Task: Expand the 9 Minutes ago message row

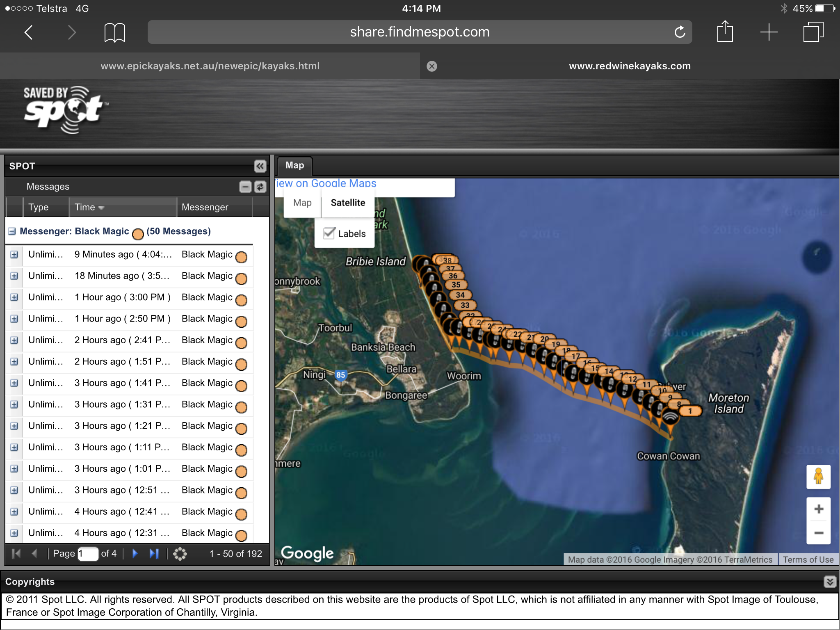Action: (14, 255)
